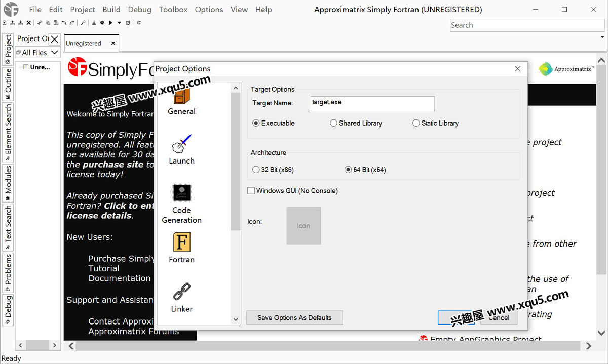This screenshot has height=364, width=608.
Task: Open the Help menu
Action: [263, 9]
